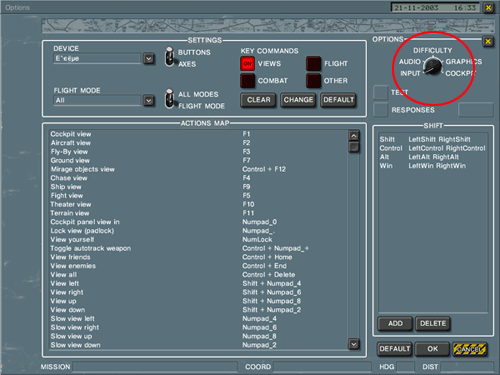Select the Alt modifier row
Viewport: 500px width, 375px height.
click(x=433, y=157)
